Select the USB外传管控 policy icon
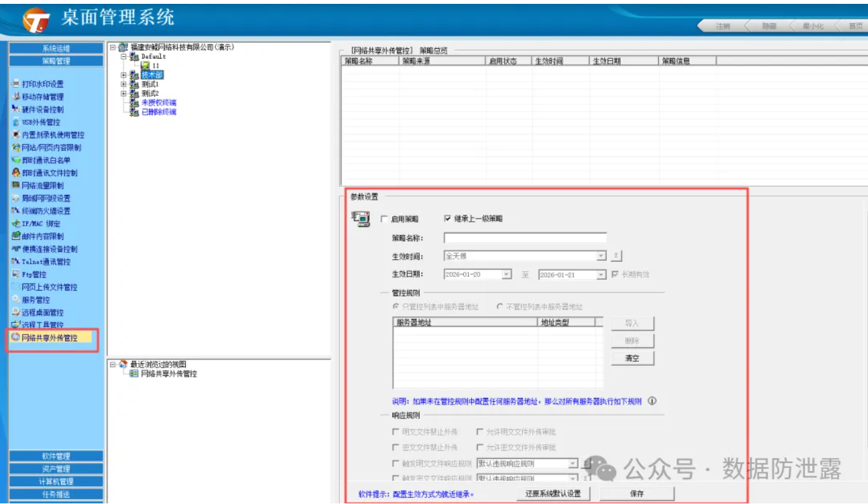The width and height of the screenshot is (868, 504). click(x=16, y=122)
